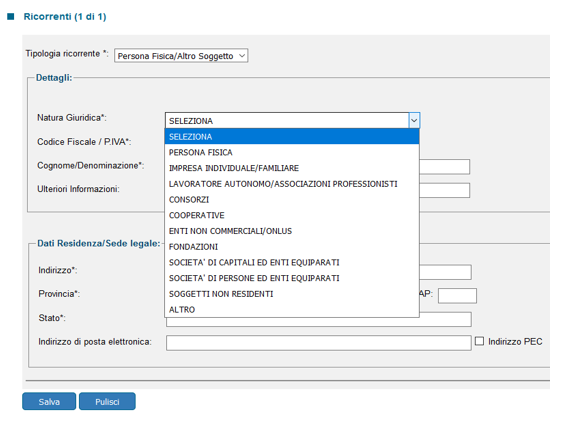The image size is (561, 421).
Task: Choose ENTI NON COMMERCIALI/ONLUS option
Action: 292,231
